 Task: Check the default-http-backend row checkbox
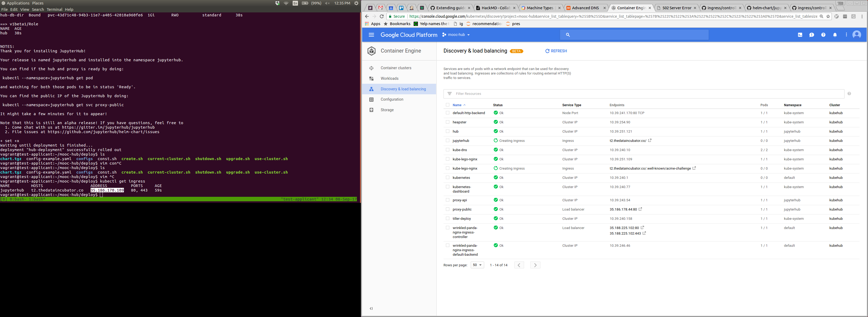click(447, 113)
